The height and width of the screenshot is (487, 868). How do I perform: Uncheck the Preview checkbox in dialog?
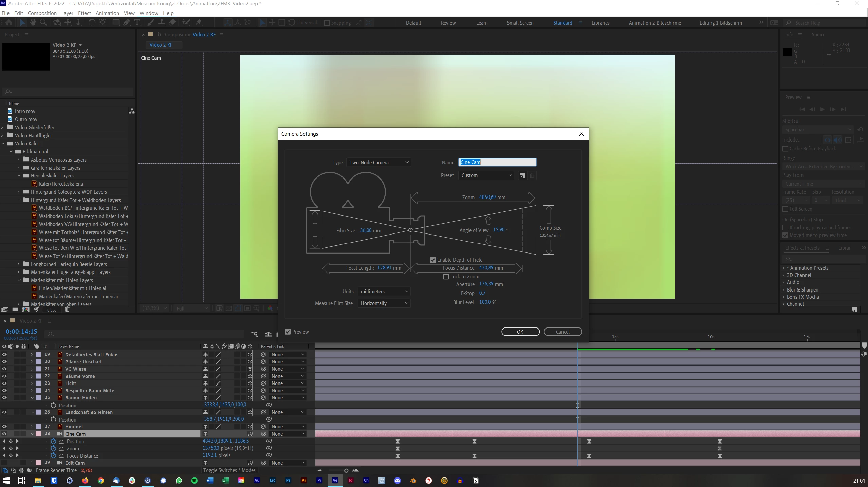[288, 332]
